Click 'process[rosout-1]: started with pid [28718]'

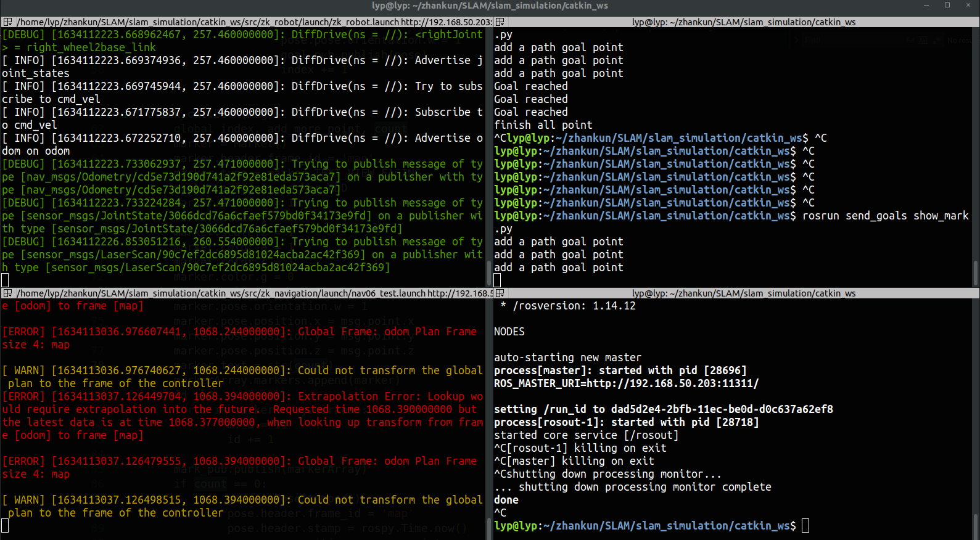[626, 422]
